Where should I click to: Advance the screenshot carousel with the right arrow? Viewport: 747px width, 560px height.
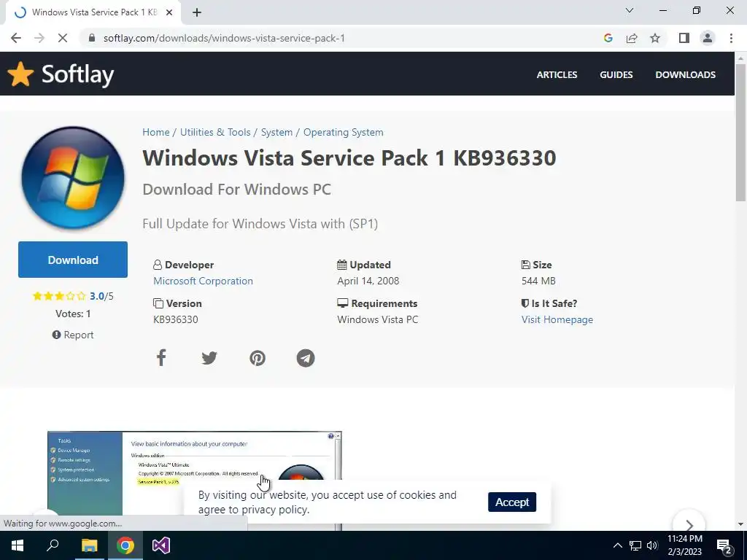pyautogui.click(x=689, y=524)
